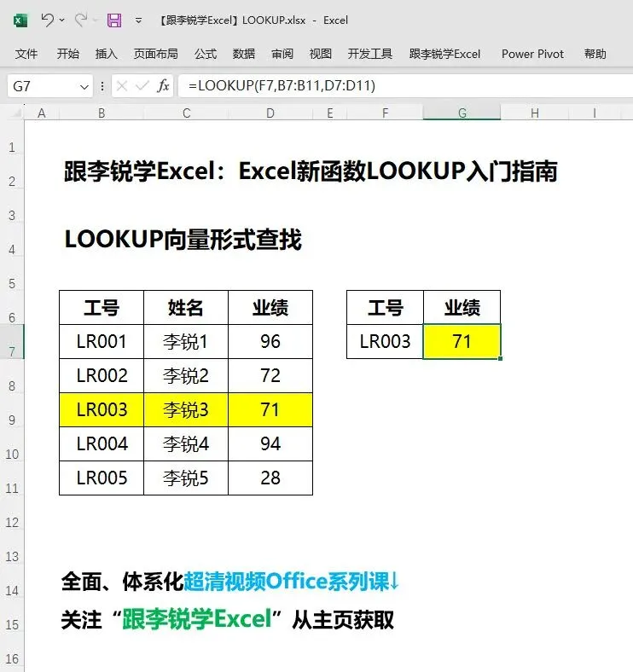Click the 业绩 header in left table
The width and height of the screenshot is (633, 672).
click(x=270, y=307)
